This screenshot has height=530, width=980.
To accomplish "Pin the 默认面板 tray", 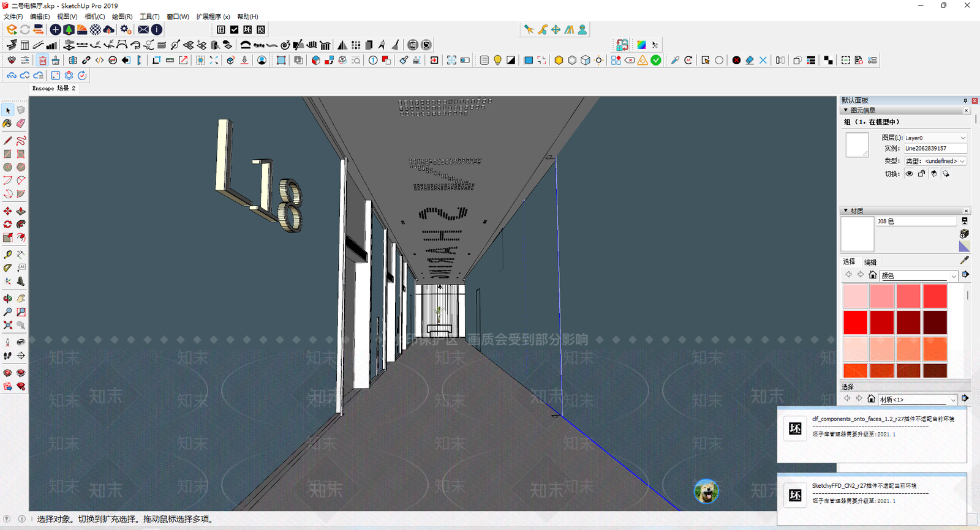I will pos(965,100).
